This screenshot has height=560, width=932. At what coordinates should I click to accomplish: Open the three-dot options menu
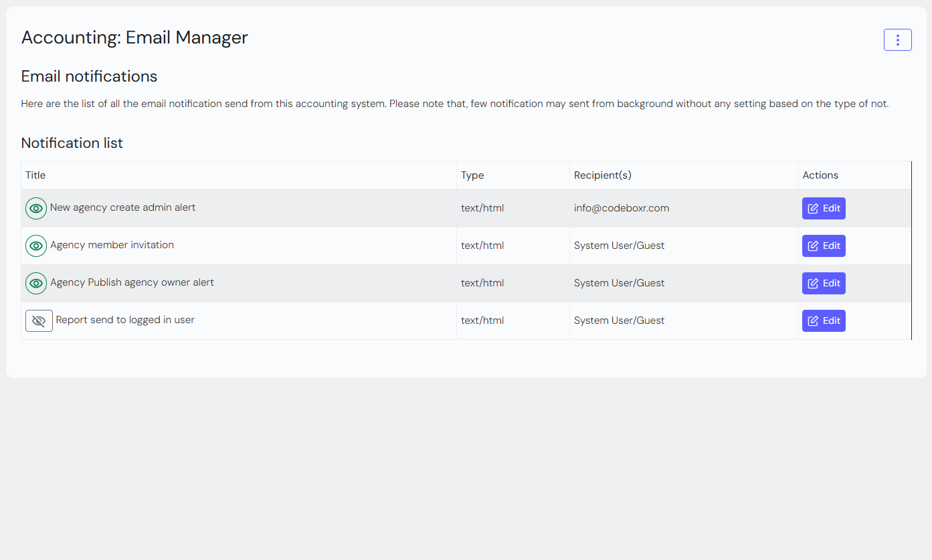[x=897, y=40]
